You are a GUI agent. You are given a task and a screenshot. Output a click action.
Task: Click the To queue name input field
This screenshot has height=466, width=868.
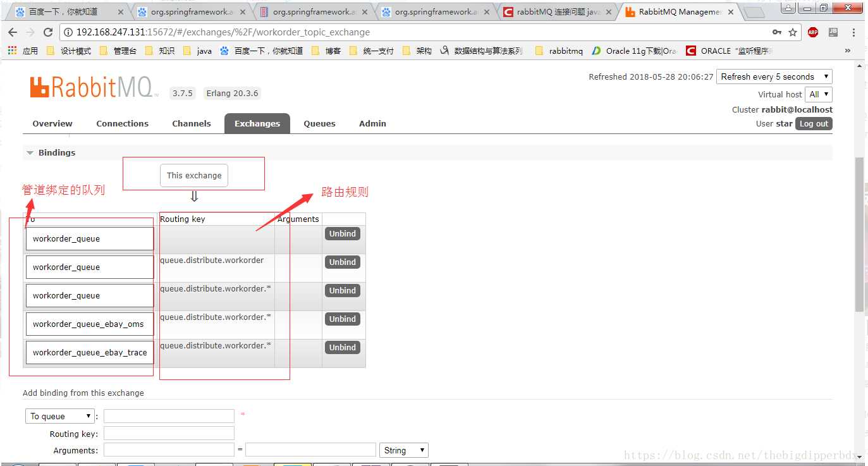[169, 416]
